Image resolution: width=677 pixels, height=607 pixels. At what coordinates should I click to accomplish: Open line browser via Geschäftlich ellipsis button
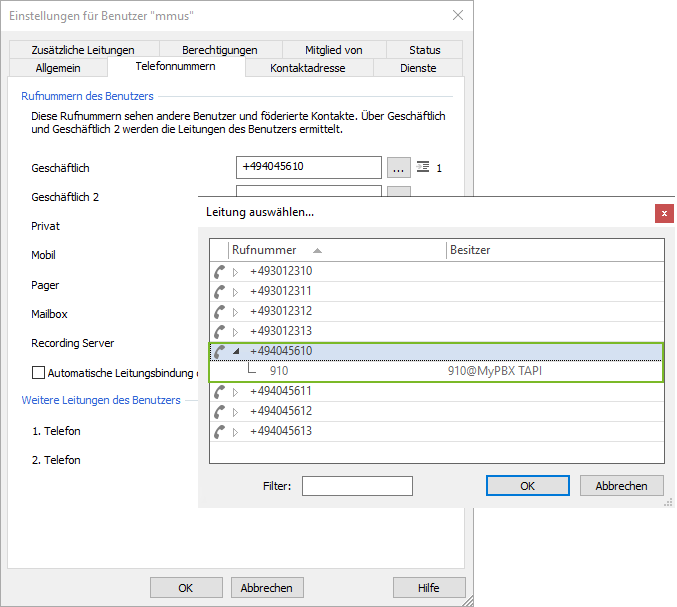398,167
